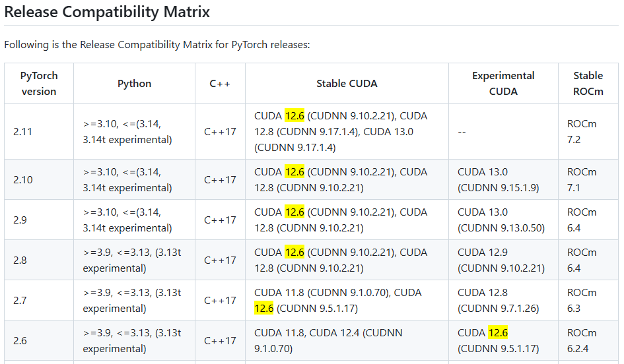Click the 2.11 version cell
This screenshot has width=624, height=364.
(x=39, y=131)
